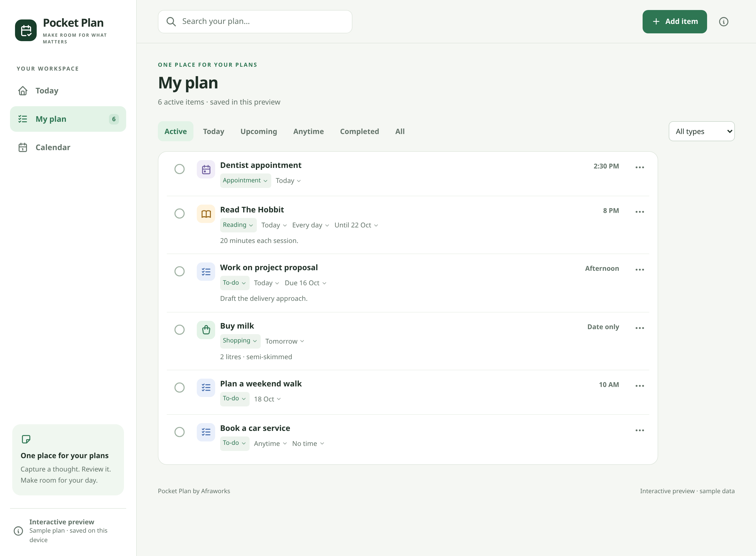
Task: Switch to the Anytime tab
Action: pyautogui.click(x=308, y=131)
